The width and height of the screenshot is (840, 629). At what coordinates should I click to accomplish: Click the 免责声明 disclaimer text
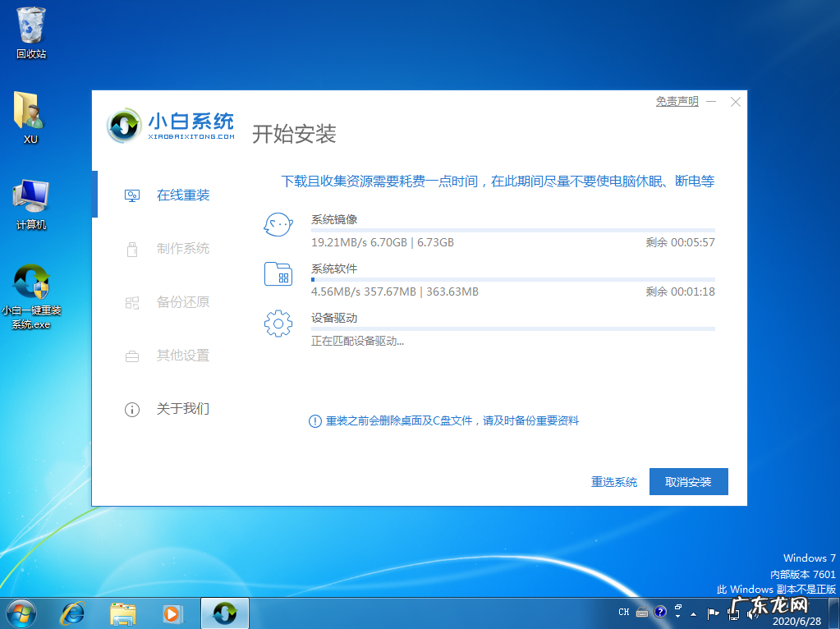[x=677, y=101]
